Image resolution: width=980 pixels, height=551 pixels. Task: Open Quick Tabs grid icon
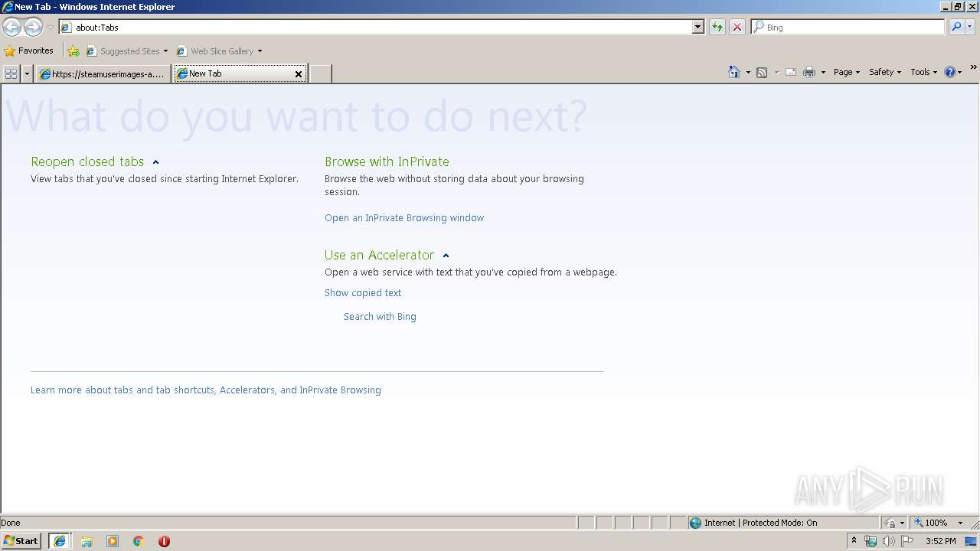pos(11,73)
